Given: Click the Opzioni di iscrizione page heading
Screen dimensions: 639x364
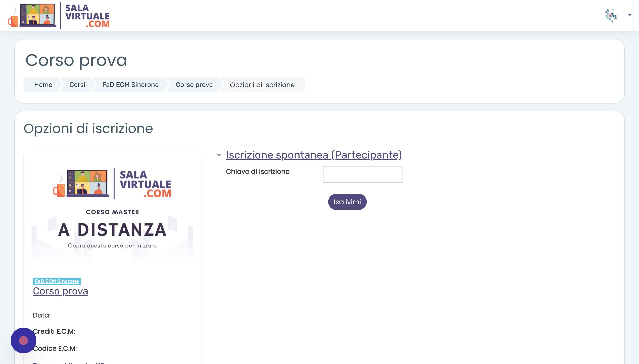Looking at the screenshot, I should pyautogui.click(x=88, y=129).
